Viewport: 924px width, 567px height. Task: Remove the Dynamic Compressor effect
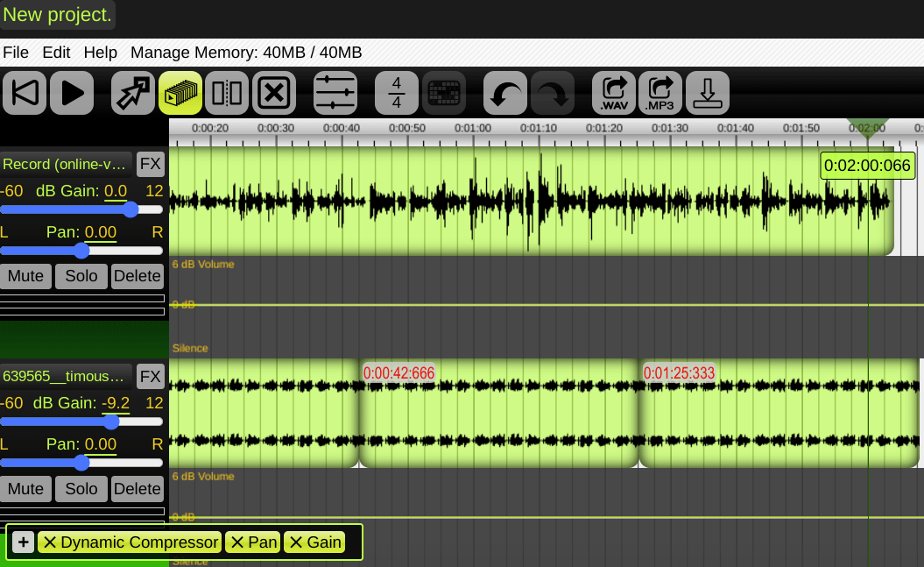pyautogui.click(x=50, y=542)
